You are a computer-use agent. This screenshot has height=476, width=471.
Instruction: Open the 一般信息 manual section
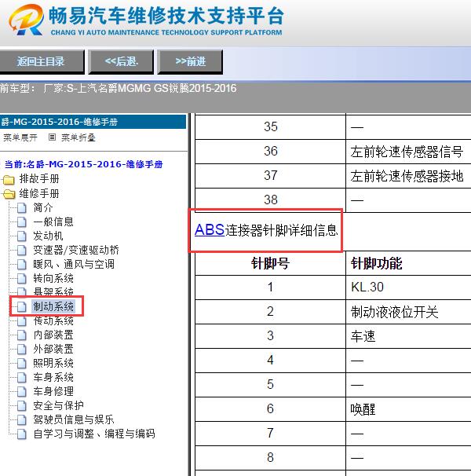[x=53, y=222]
